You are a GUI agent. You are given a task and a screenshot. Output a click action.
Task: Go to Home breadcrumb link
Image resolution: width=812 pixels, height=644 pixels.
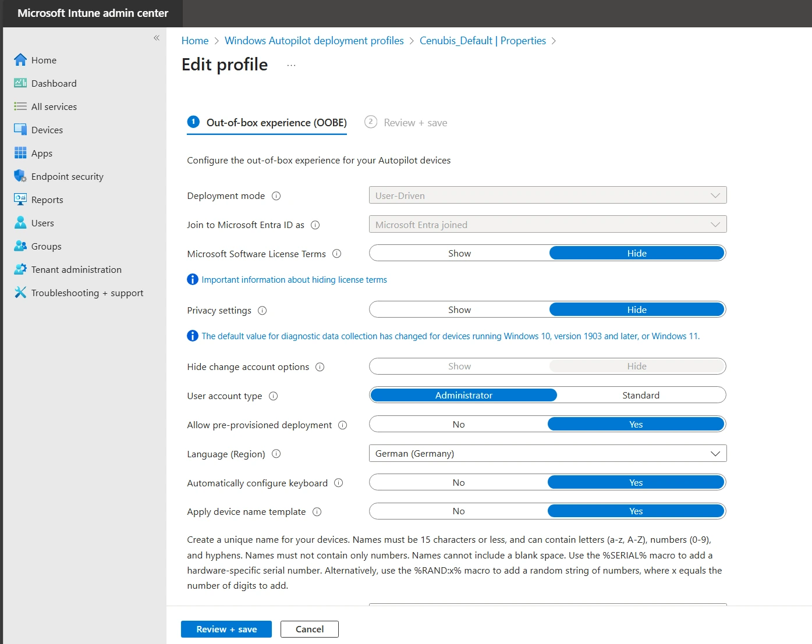tap(195, 41)
